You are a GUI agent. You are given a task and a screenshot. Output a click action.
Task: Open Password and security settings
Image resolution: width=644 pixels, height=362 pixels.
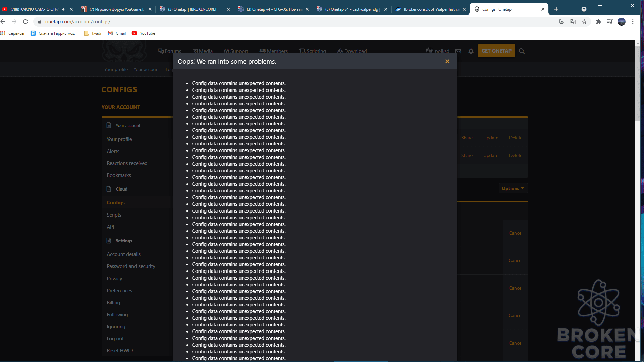pos(131,266)
